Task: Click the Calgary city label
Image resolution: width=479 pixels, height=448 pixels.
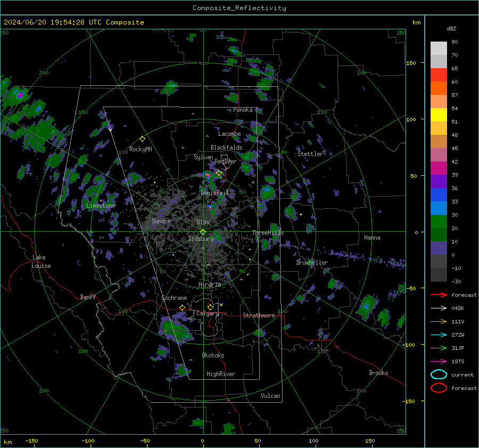Action: point(208,313)
